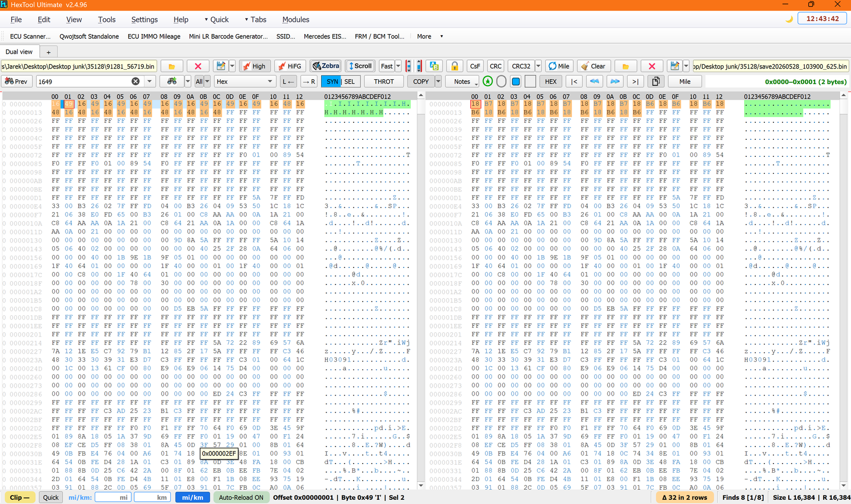The height and width of the screenshot is (504, 851).
Task: Click the copy documents clipboard icon
Action: 656,81
